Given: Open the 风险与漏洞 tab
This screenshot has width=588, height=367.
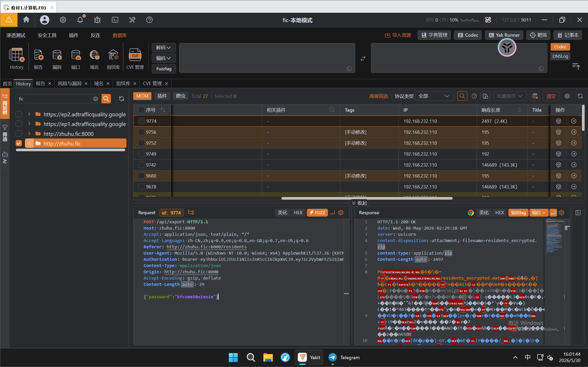Looking at the screenshot, I should [x=69, y=84].
